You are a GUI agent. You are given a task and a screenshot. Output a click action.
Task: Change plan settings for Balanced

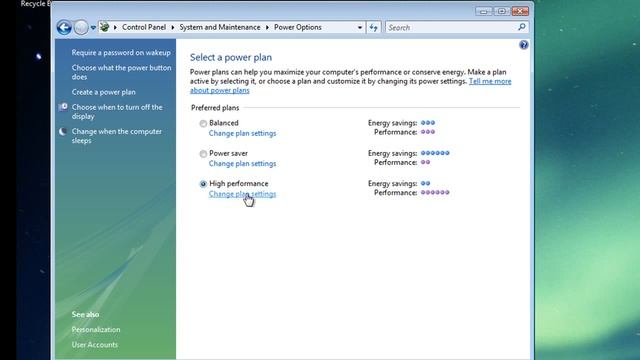click(x=242, y=133)
